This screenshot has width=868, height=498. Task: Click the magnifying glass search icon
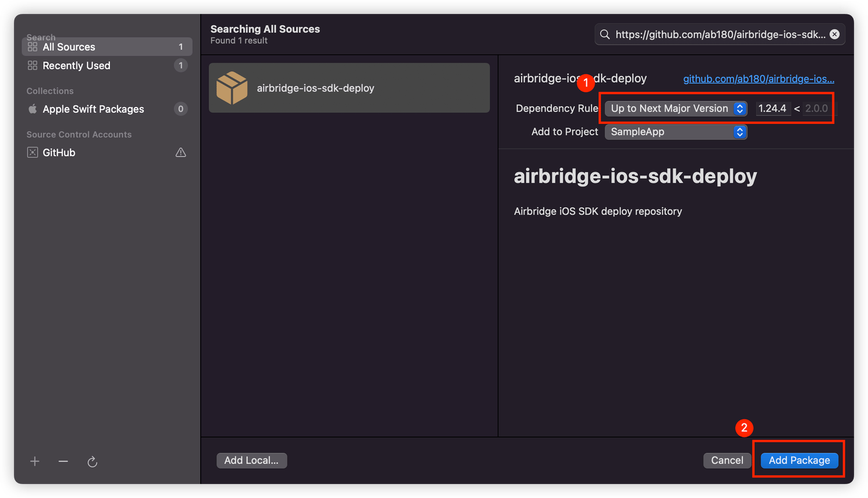pos(605,35)
